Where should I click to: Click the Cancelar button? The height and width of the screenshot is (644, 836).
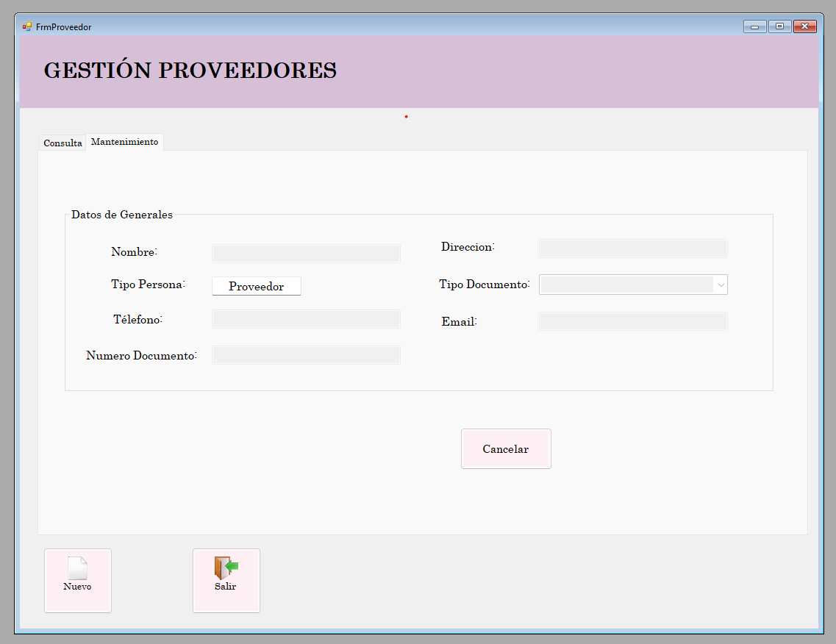click(x=506, y=449)
